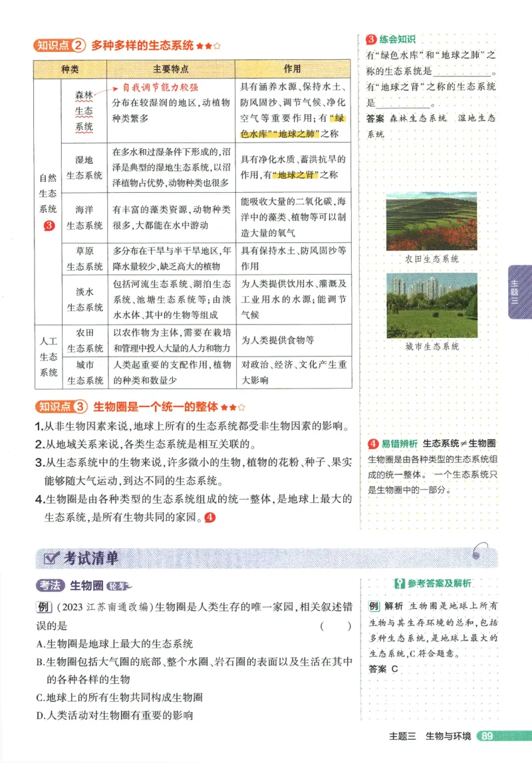The image size is (532, 763).
Task: Click the checkmark icon beside 考试清单
Action: click(49, 559)
